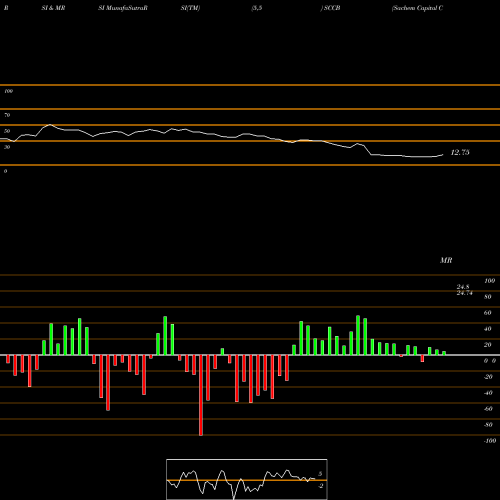This screenshot has height=500, width=500.
Task: Click the ') SCCB' ticker text
Action: tap(330, 8)
